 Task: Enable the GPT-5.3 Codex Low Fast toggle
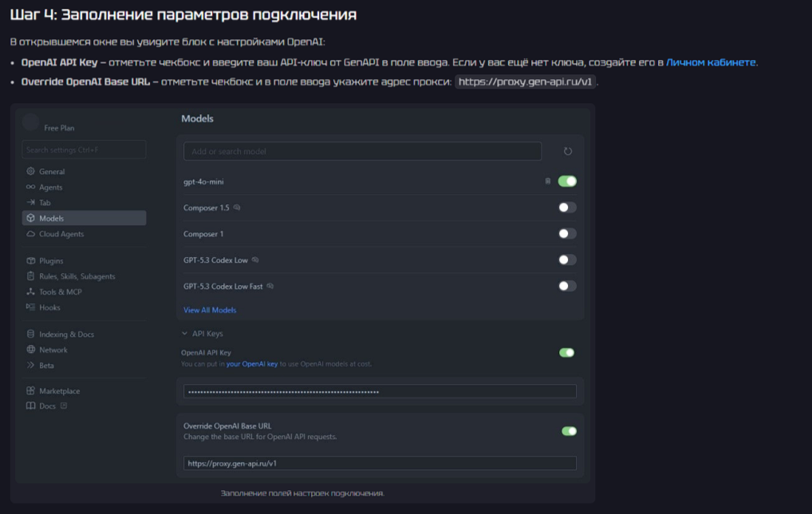click(567, 286)
